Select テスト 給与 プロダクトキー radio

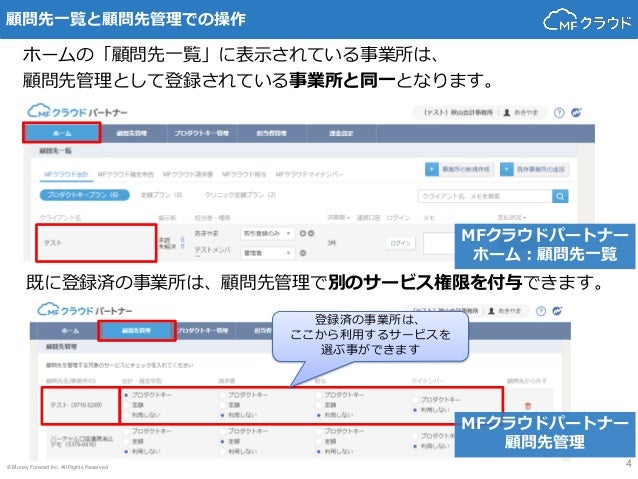(x=319, y=395)
